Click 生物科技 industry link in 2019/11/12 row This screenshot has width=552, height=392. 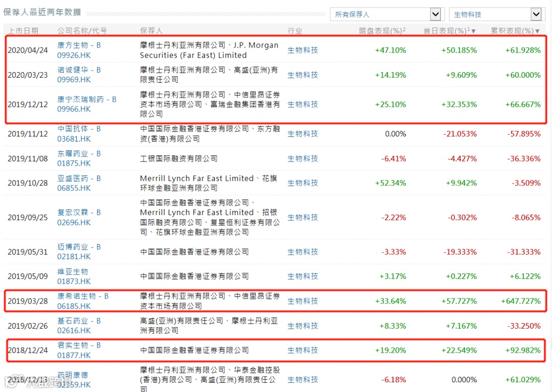click(303, 134)
